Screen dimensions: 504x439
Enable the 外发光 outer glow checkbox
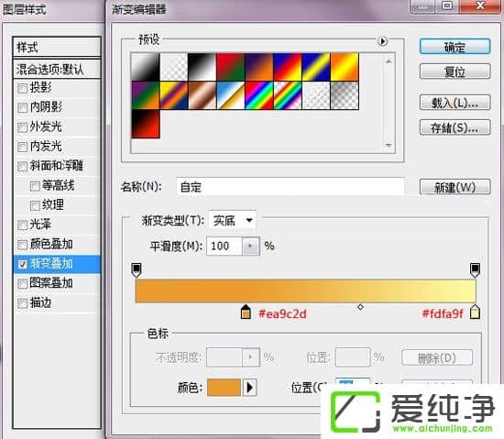coord(22,127)
